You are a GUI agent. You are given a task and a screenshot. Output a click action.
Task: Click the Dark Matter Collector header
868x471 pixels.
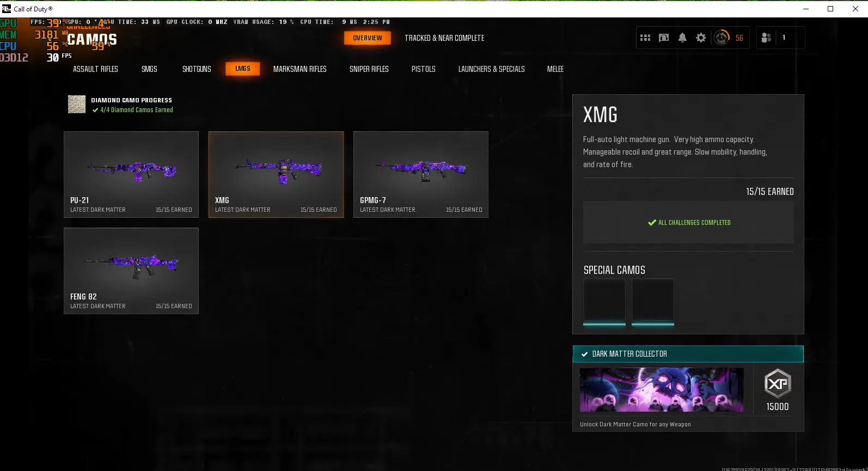click(688, 354)
